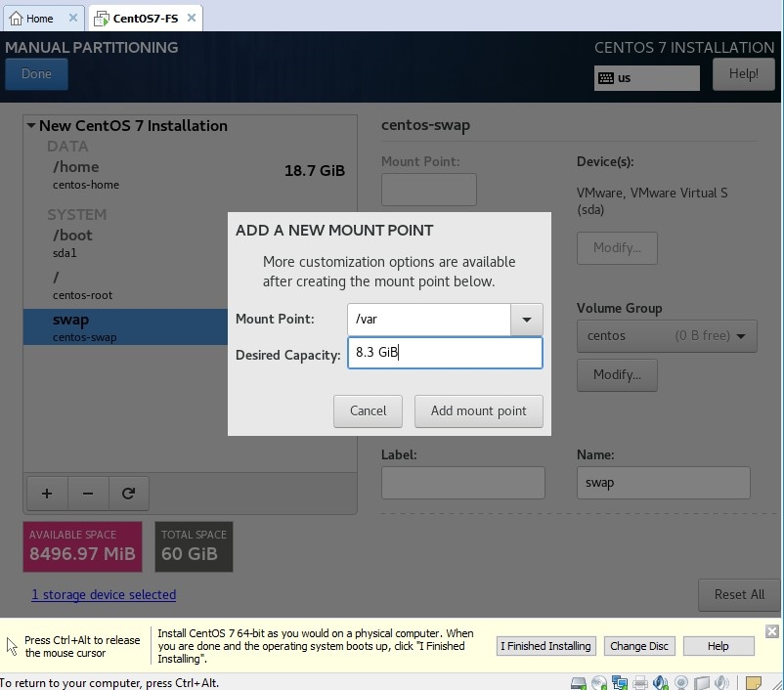The image size is (784, 690).
Task: Click the plus icon to add partition
Action: pos(46,494)
